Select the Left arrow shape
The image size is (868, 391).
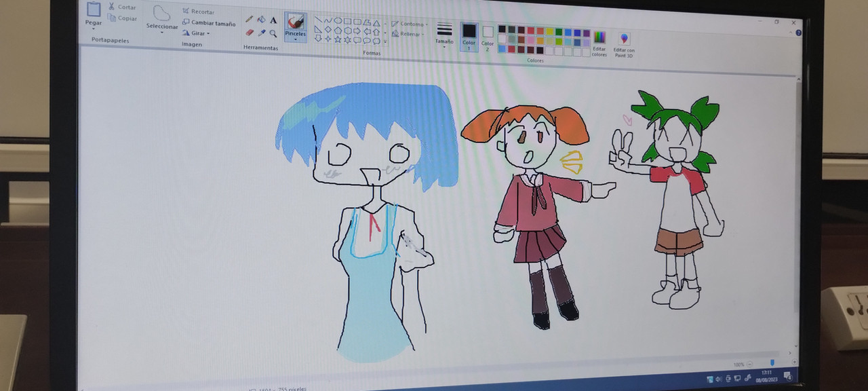pyautogui.click(x=367, y=32)
